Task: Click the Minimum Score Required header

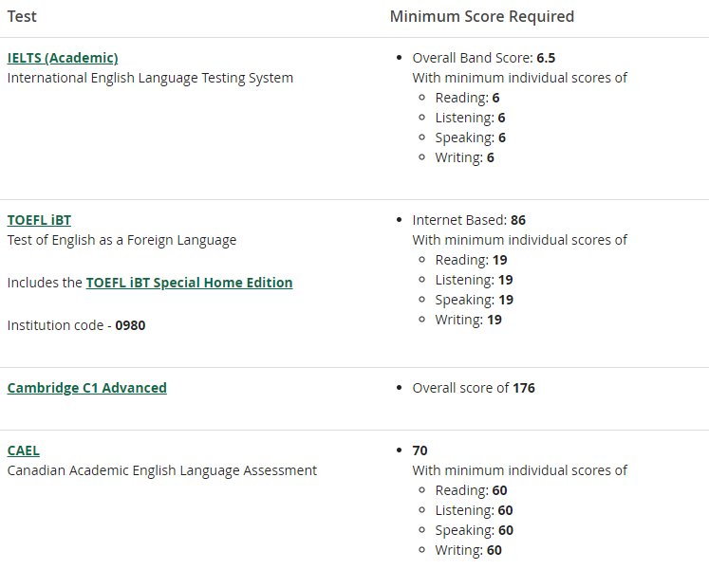Action: pyautogui.click(x=482, y=16)
